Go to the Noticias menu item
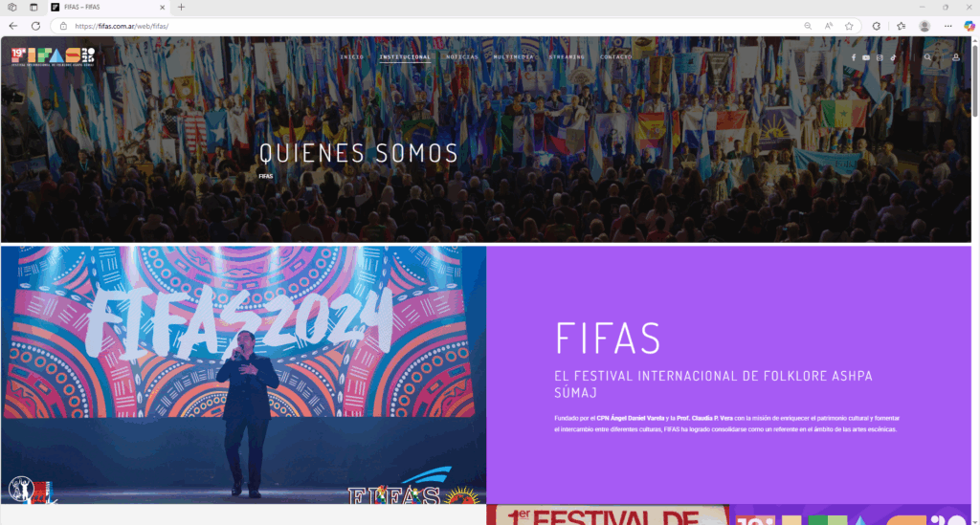Image resolution: width=980 pixels, height=525 pixels. (x=462, y=56)
